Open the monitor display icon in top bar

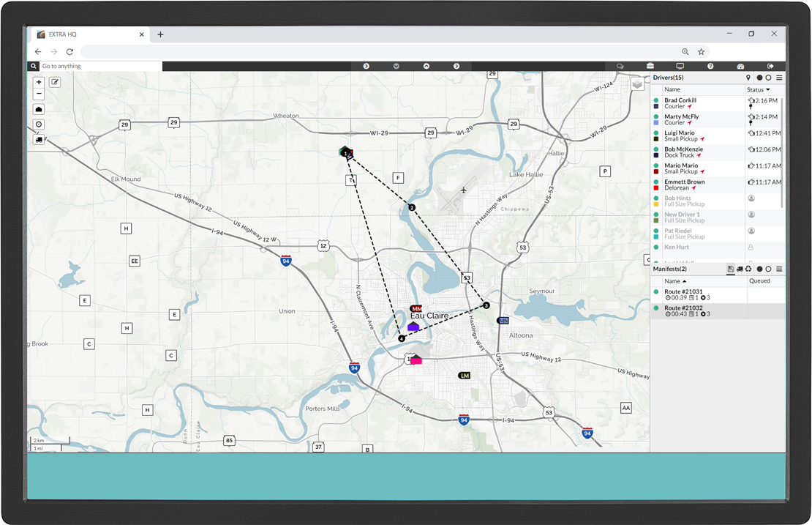(680, 67)
